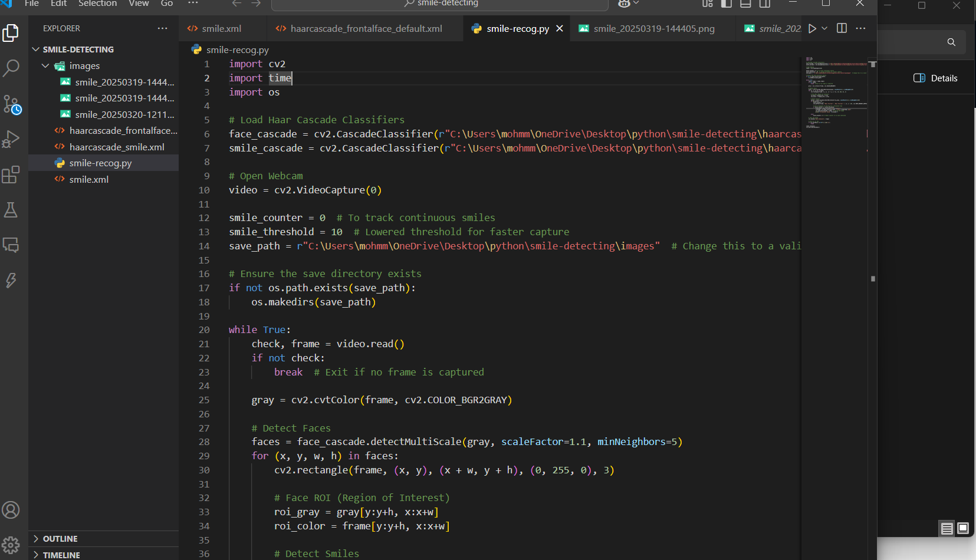
Task: Open Source Control view
Action: click(11, 104)
